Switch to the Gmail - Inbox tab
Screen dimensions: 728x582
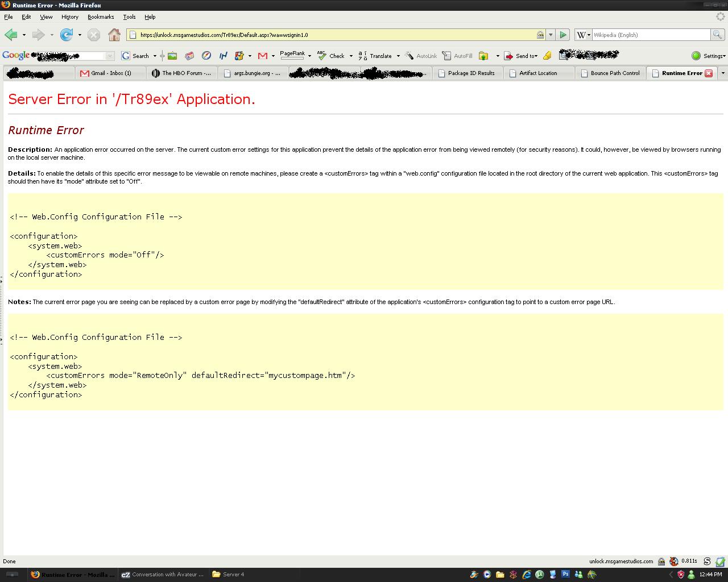pyautogui.click(x=111, y=73)
